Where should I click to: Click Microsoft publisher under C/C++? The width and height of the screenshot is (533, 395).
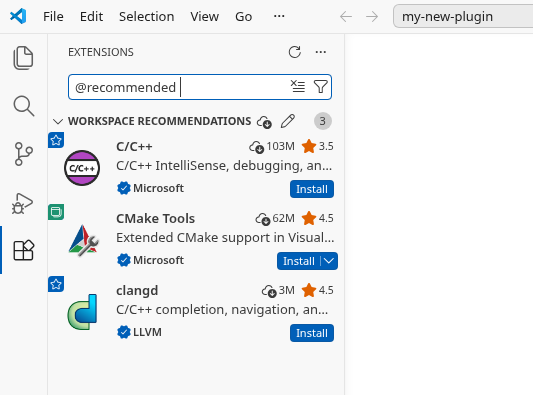158,188
